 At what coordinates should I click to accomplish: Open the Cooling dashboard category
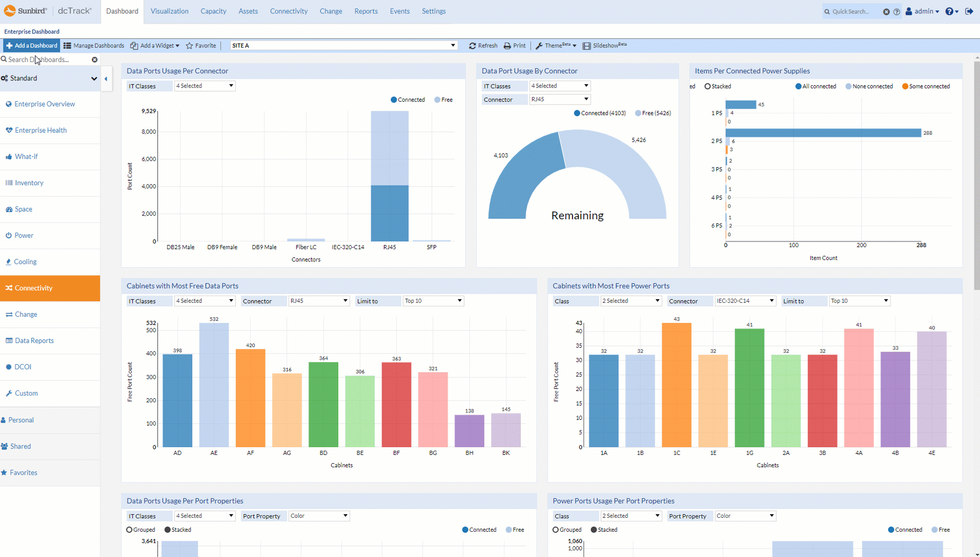tap(25, 261)
